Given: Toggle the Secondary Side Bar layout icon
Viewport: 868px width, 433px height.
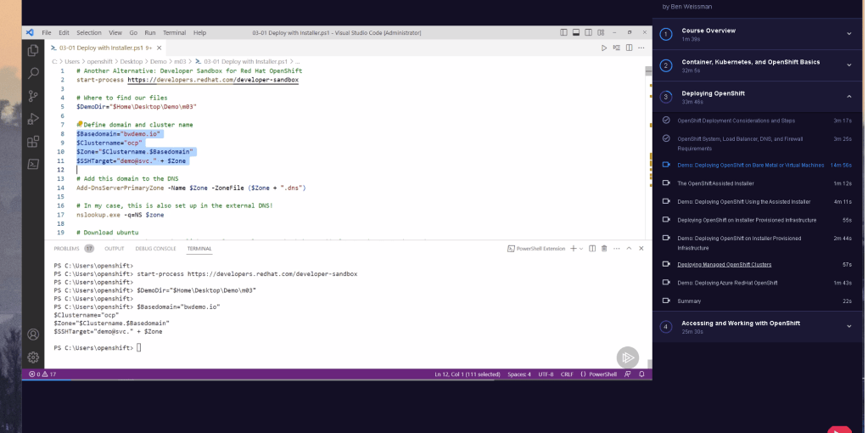Looking at the screenshot, I should coord(589,32).
